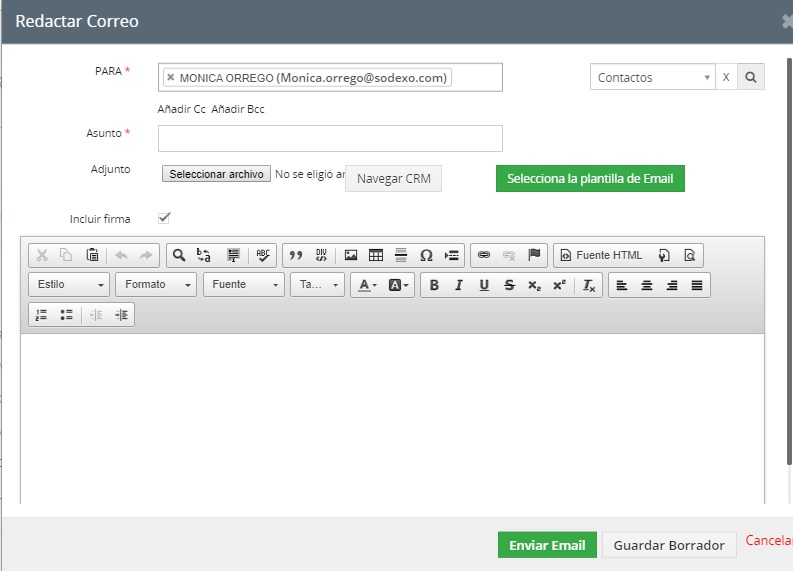Toggle italic text formatting
Viewport: 793px width, 571px height.
[x=459, y=285]
